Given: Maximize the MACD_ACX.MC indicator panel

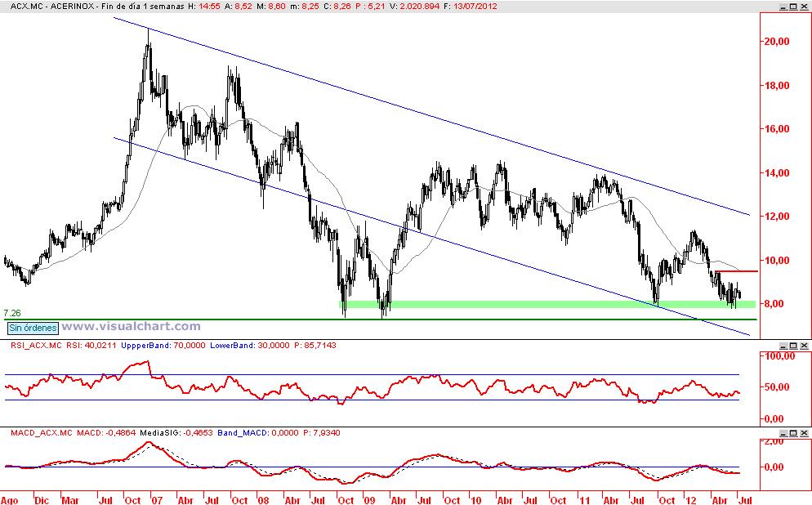Looking at the screenshot, I should tap(793, 432).
